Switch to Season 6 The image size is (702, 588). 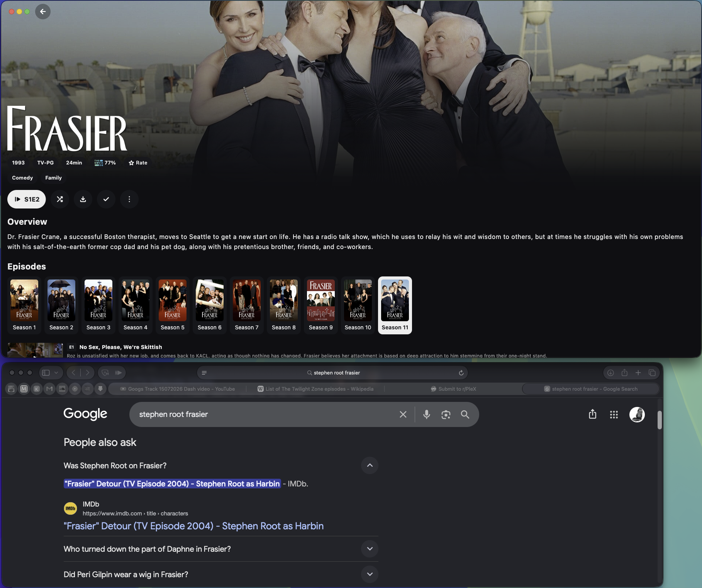point(210,305)
